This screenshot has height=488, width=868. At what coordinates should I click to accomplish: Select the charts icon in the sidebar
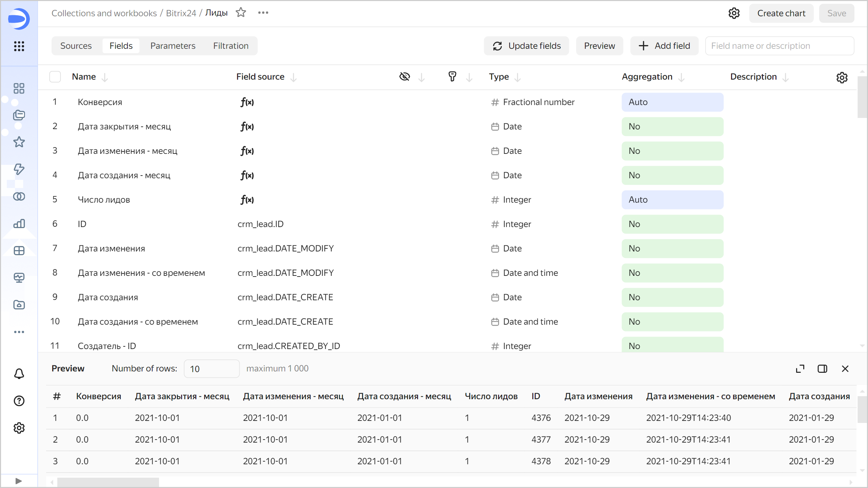coord(19,224)
